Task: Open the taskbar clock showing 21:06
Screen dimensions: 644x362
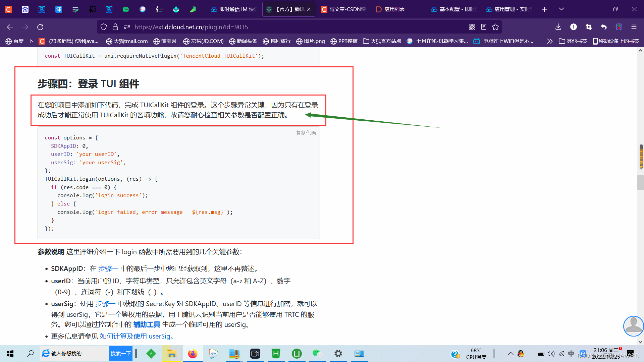Action: (606, 354)
